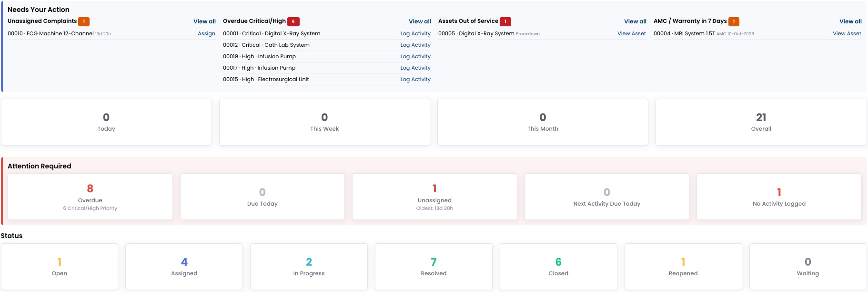This screenshot has height=292, width=868.
Task: Filter by Closed status card
Action: click(558, 267)
